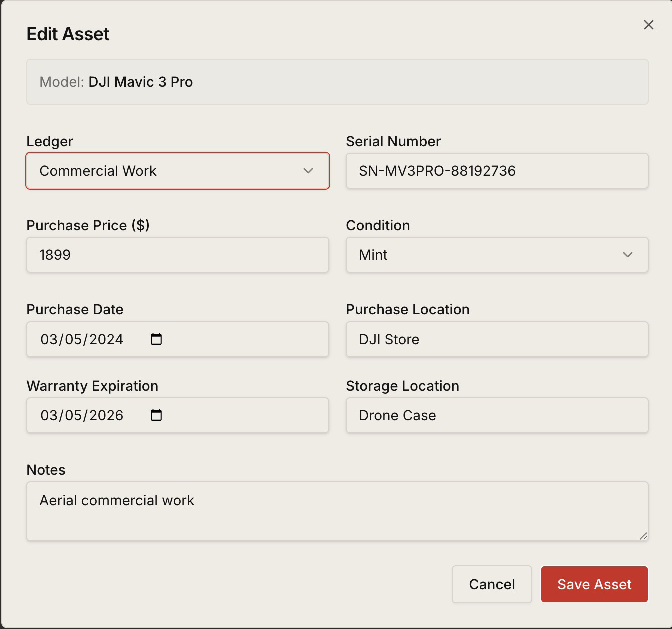Click the Purchase Price field
The height and width of the screenshot is (629, 672).
(178, 255)
